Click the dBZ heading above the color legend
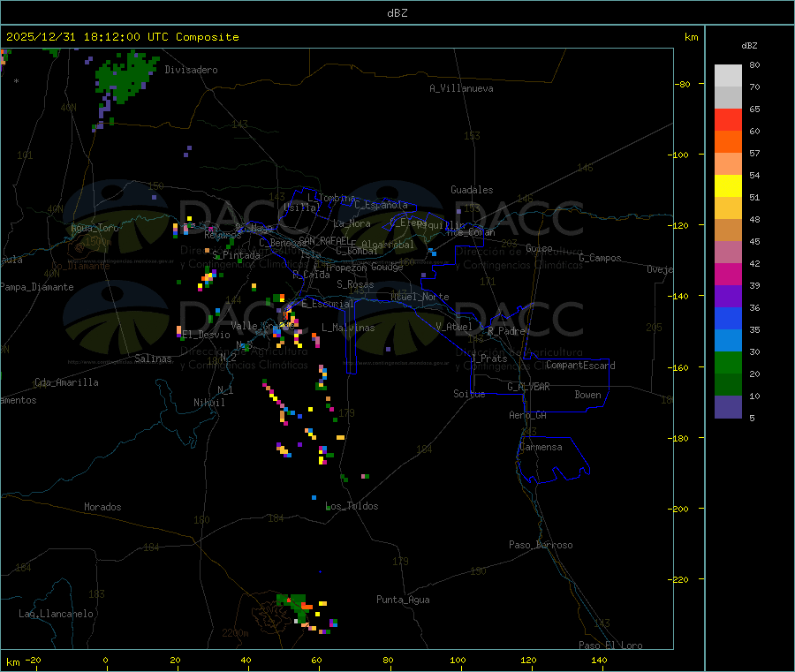The height and width of the screenshot is (672, 795). pos(749,46)
